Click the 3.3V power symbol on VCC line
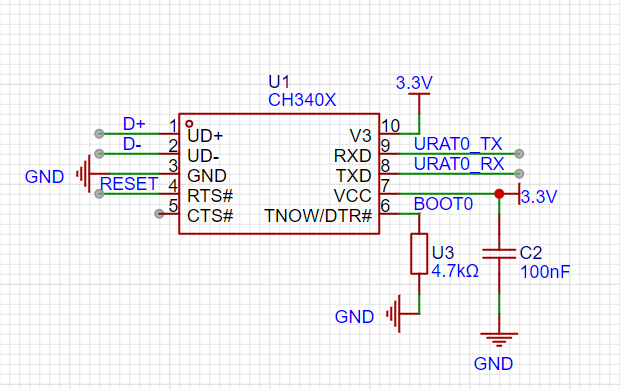Image resolution: width=620 pixels, height=389 pixels. click(519, 194)
